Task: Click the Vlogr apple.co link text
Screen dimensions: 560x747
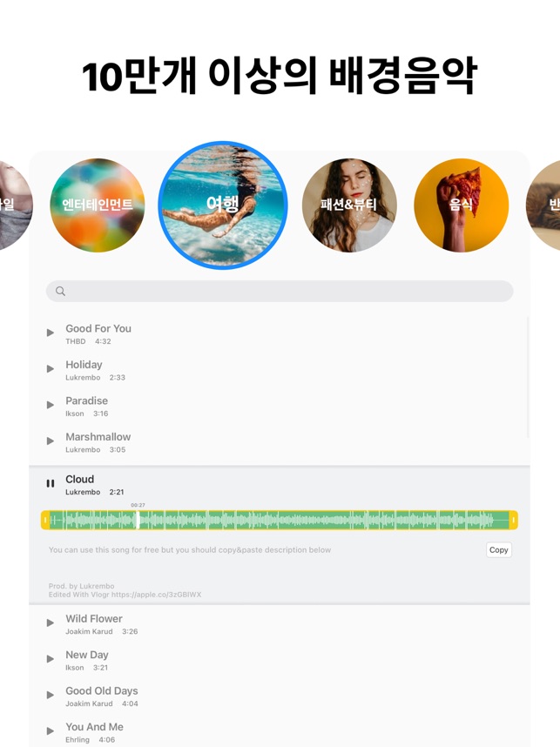Action: tap(156, 595)
